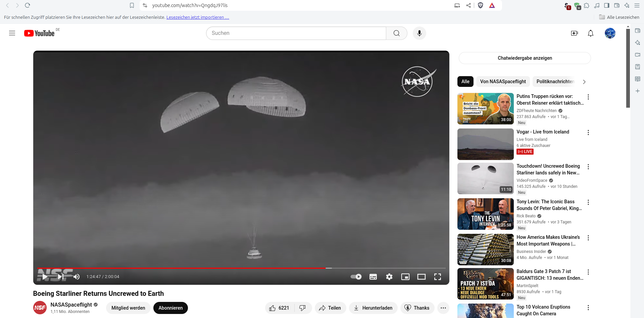Click the search magnifier button
Screen dimensions: 644x318
[x=397, y=33]
